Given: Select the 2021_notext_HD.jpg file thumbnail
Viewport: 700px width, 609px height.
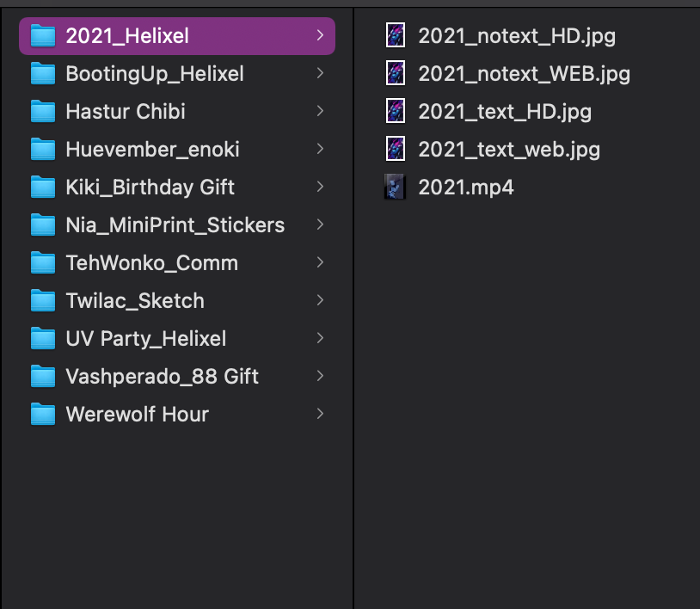Looking at the screenshot, I should coord(396,35).
